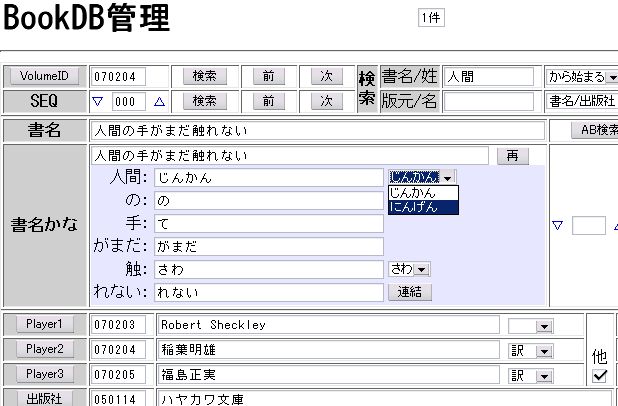Open the Player3 訳 role dropdown
The image size is (618, 406).
(543, 375)
